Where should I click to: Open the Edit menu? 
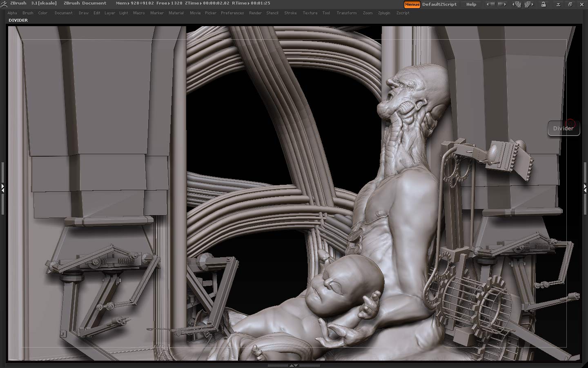[x=97, y=13]
